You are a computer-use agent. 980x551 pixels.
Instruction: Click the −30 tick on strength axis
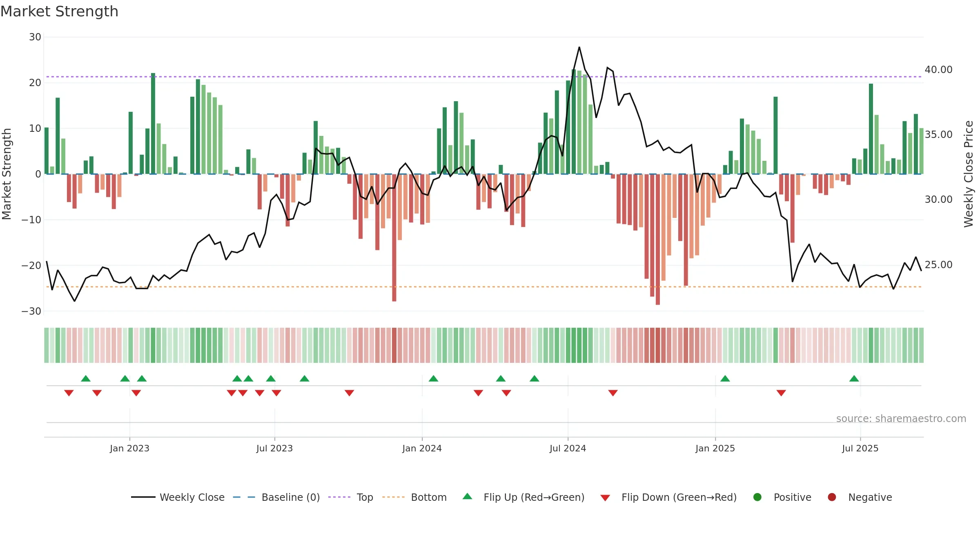pyautogui.click(x=31, y=311)
